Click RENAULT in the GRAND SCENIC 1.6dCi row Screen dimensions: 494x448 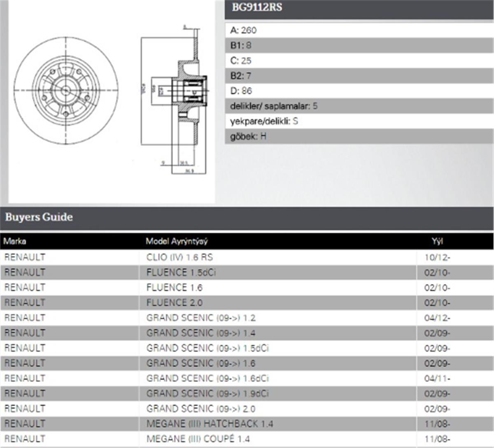[x=25, y=378]
